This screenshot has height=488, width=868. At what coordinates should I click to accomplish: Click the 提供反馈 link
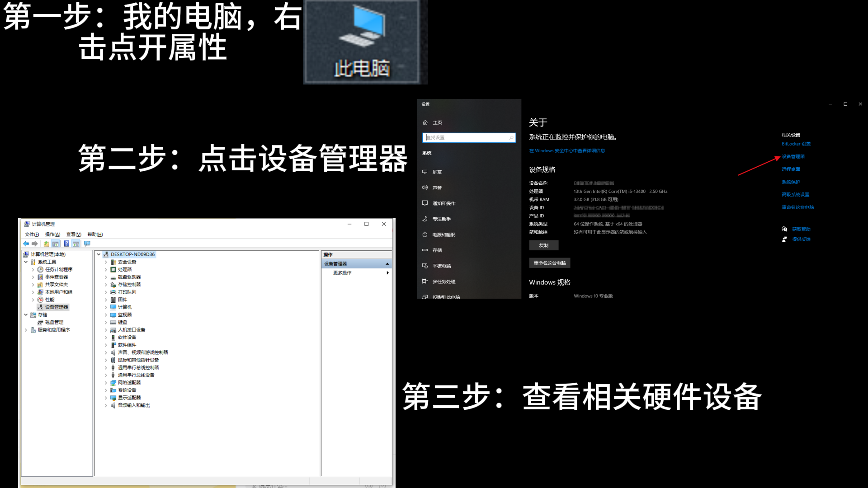(801, 239)
